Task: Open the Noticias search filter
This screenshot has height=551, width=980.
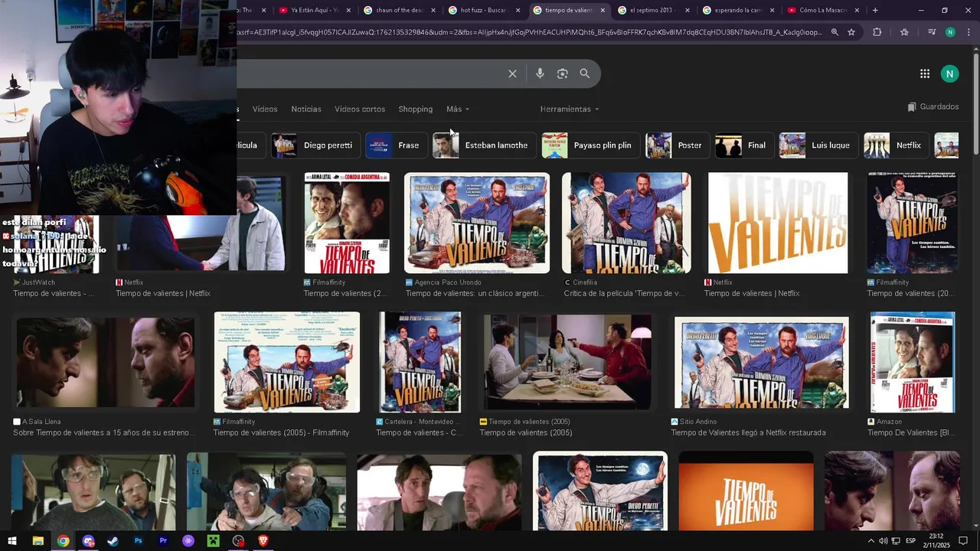Action: click(x=306, y=109)
